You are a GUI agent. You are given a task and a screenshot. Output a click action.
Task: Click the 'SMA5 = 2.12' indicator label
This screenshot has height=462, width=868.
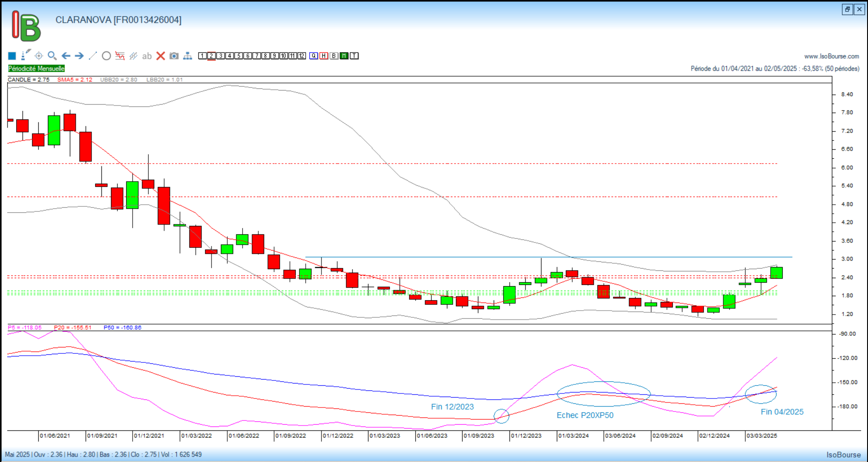click(75, 80)
